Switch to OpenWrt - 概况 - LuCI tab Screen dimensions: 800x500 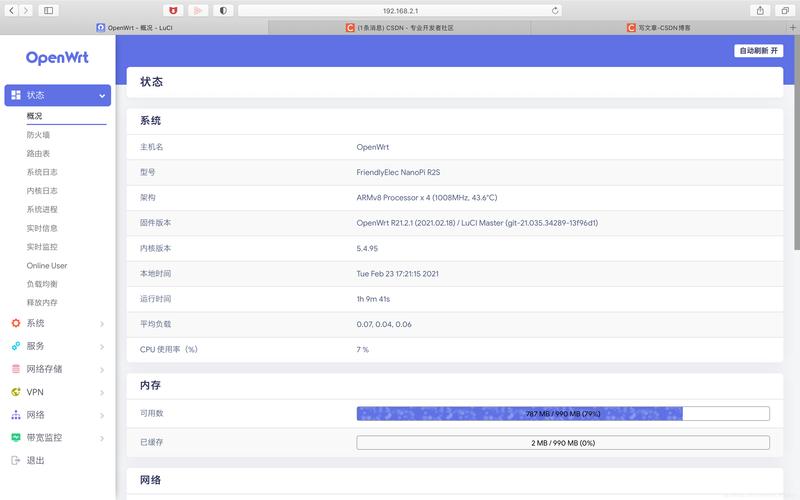(134, 28)
